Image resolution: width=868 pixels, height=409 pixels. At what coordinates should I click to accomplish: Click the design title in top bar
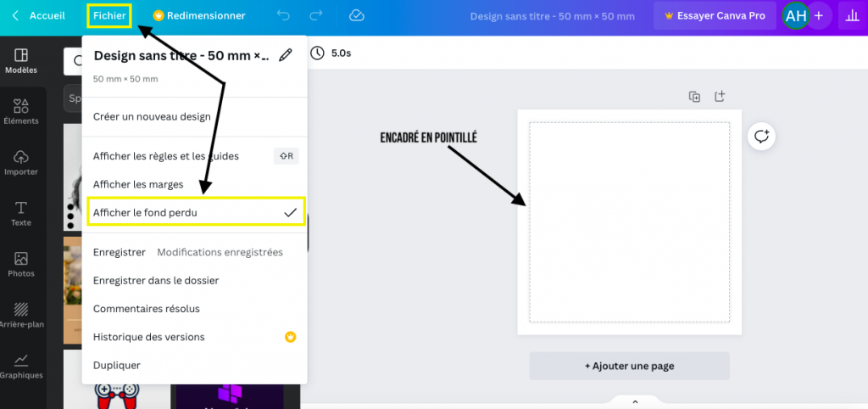point(552,16)
